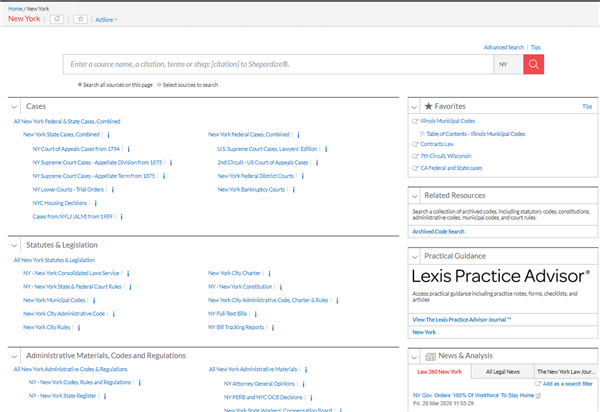
Task: Open info icon for Appellate Division from 1875
Action: pos(171,163)
